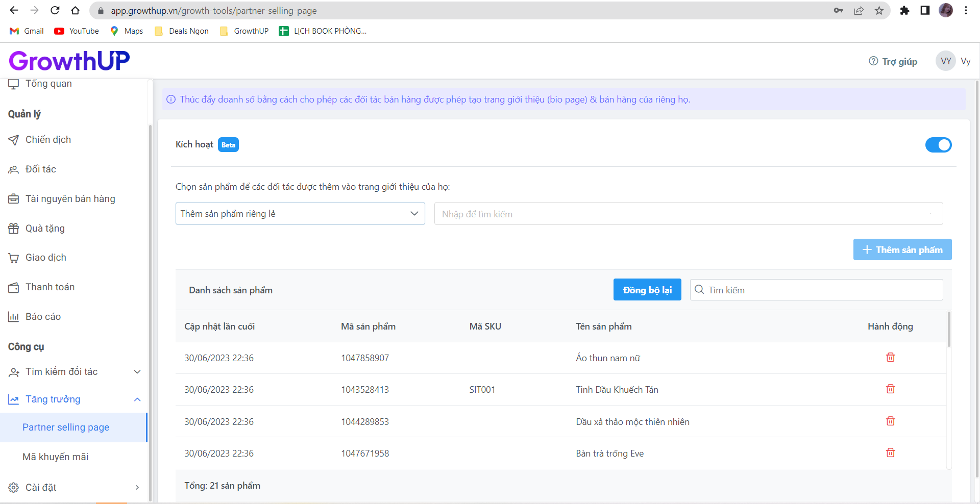980x504 pixels.
Task: Bookmark this page with star icon
Action: [x=879, y=11]
